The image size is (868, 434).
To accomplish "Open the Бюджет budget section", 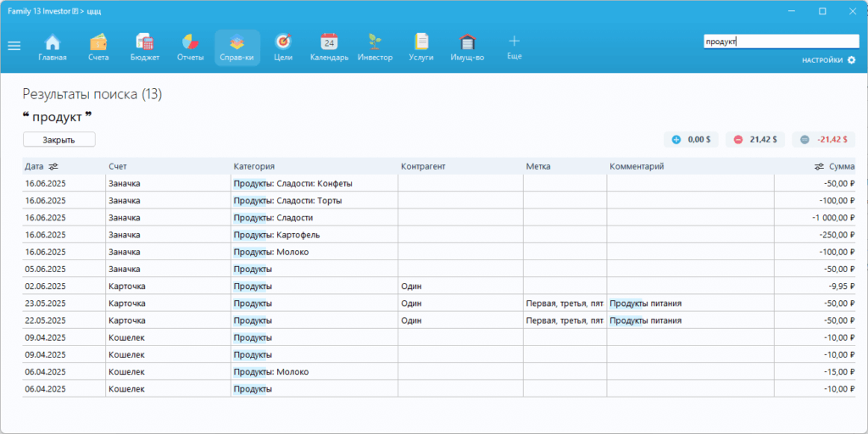I will (x=145, y=47).
